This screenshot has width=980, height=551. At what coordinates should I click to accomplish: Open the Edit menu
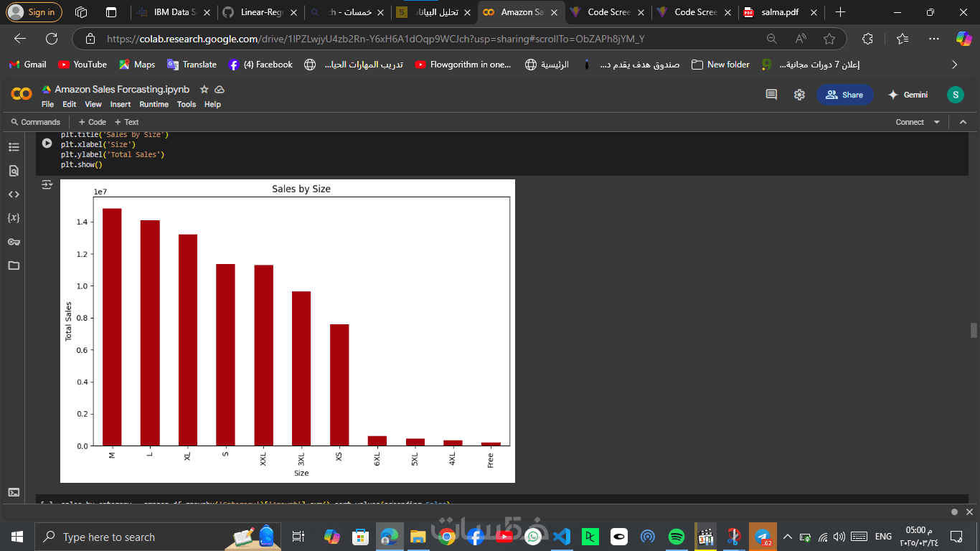70,104
